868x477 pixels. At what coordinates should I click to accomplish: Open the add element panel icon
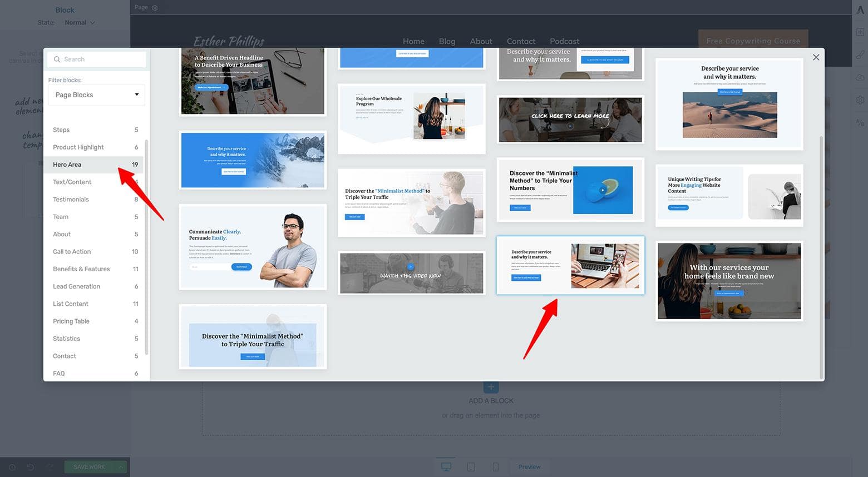coord(860,32)
